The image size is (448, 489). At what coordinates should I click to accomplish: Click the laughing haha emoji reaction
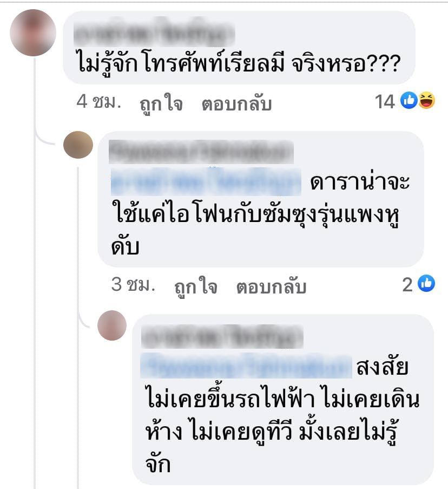tap(426, 100)
